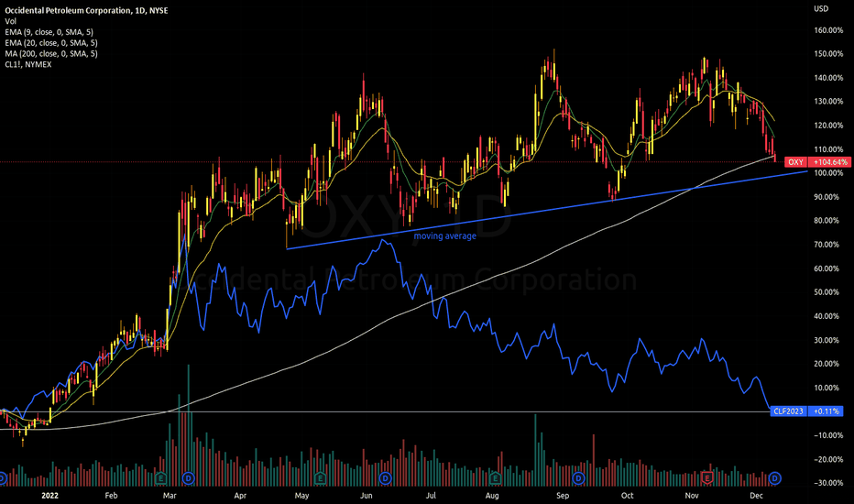The width and height of the screenshot is (854, 504).
Task: Click the 'Jul' time axis label
Action: tap(431, 495)
